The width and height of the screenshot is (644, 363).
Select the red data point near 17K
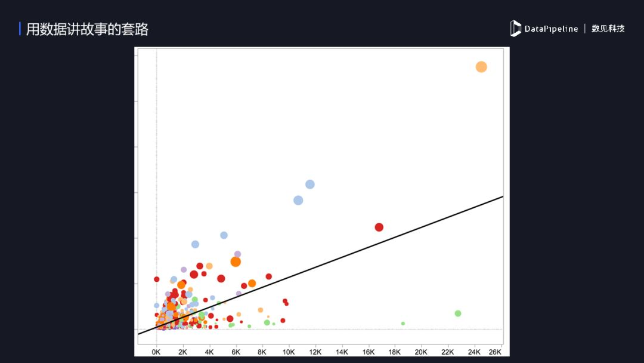coord(379,227)
